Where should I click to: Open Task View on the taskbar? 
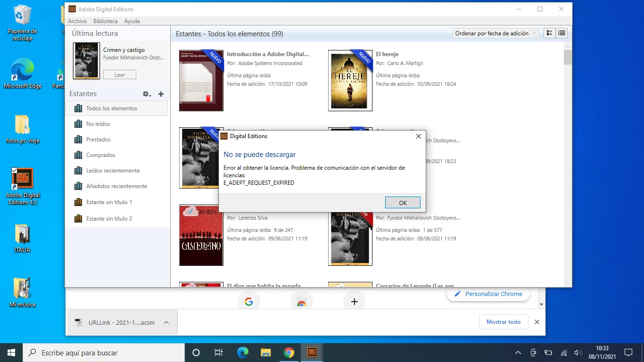click(219, 353)
